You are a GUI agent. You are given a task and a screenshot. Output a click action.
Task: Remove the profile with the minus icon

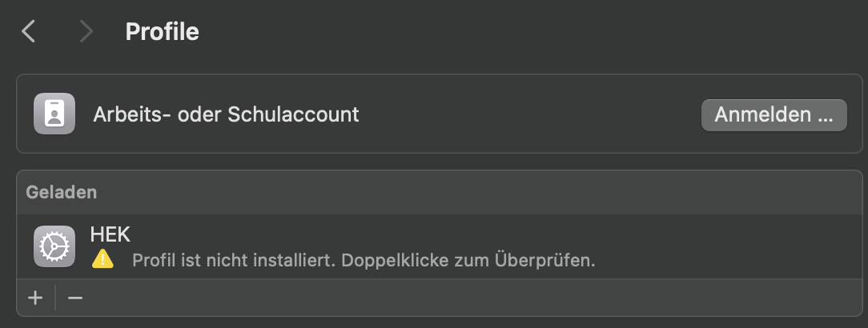click(75, 298)
